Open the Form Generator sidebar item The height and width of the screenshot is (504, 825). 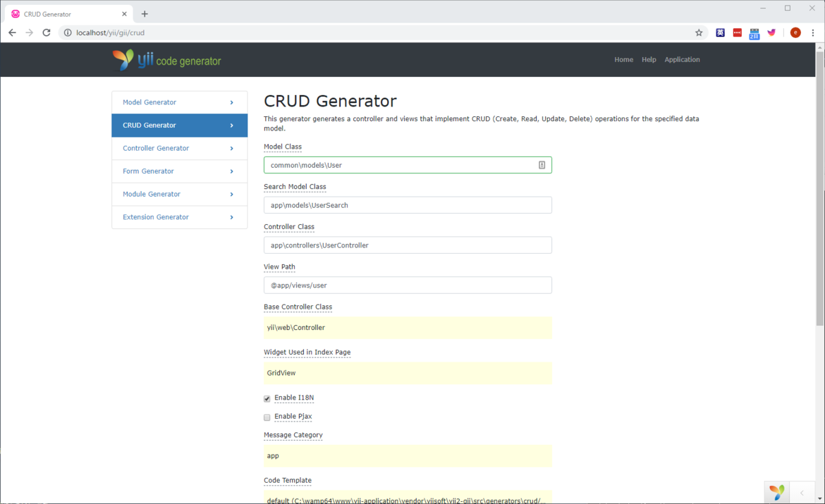[x=179, y=171]
